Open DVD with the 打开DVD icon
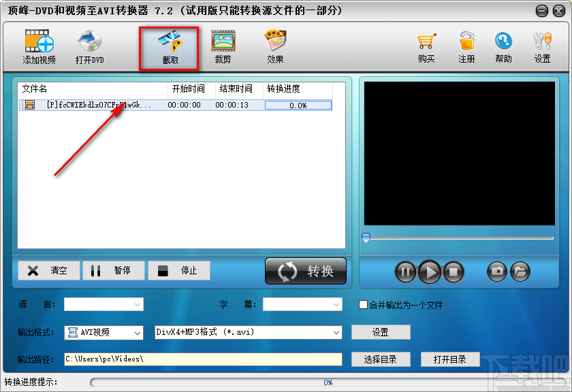Viewport: 572px width, 392px height. click(89, 46)
